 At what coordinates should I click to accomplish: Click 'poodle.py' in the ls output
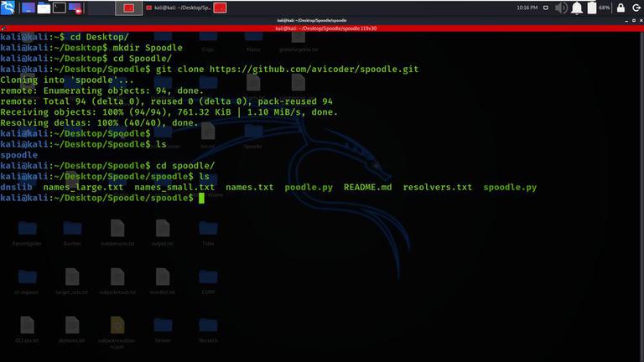(309, 187)
